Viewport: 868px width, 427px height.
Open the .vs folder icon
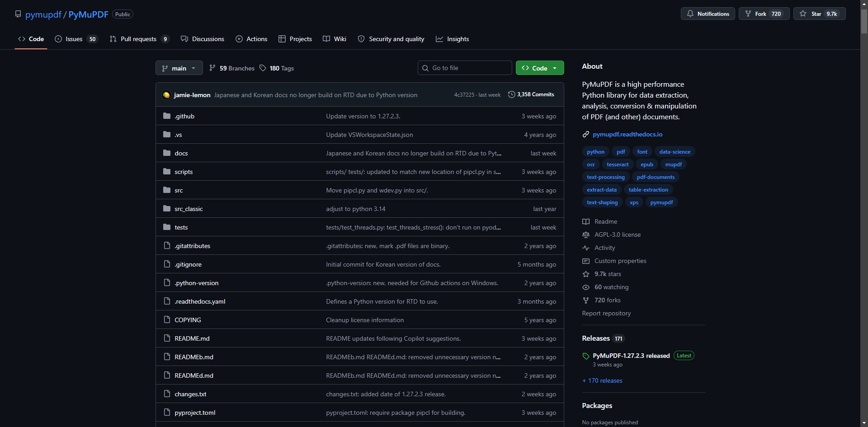pos(167,135)
